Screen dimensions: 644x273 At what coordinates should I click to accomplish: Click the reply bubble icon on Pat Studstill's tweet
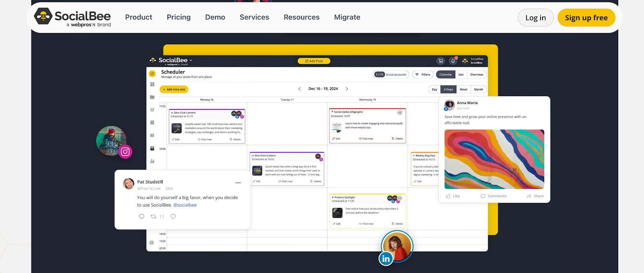click(142, 216)
